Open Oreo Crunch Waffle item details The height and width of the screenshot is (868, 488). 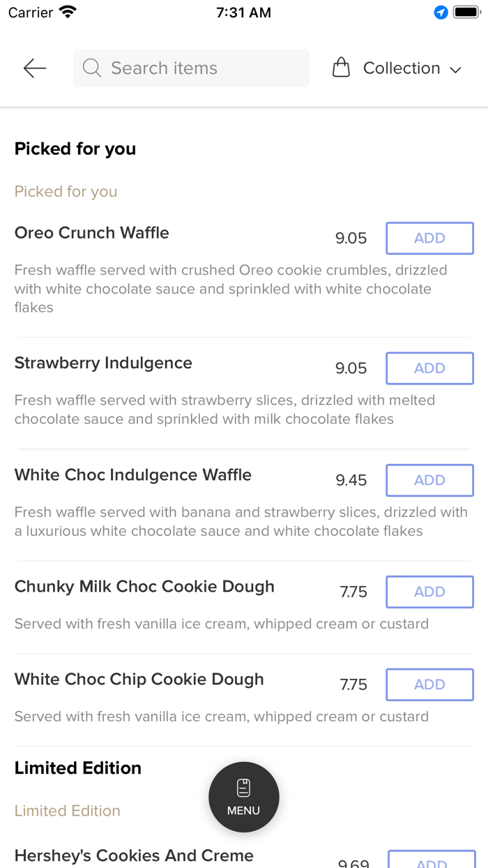[92, 232]
